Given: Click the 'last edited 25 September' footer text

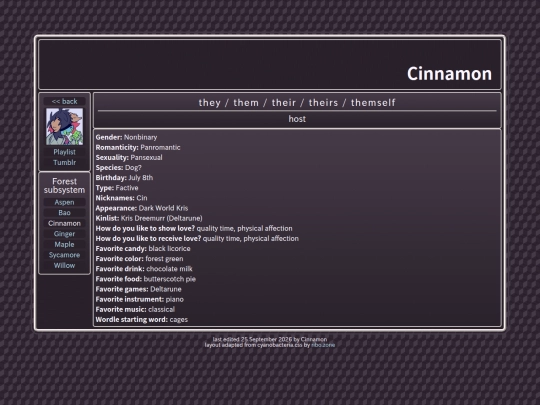Looking at the screenshot, I should click(x=270, y=339).
